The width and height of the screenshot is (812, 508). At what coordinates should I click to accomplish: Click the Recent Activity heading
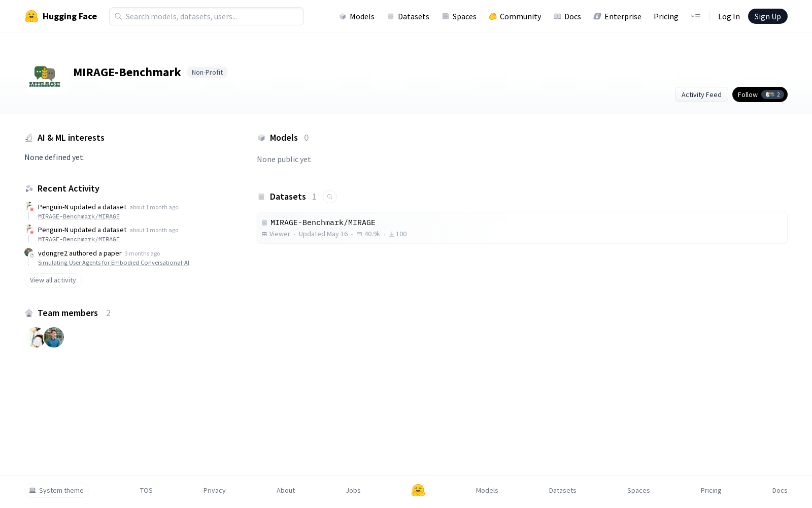[69, 188]
